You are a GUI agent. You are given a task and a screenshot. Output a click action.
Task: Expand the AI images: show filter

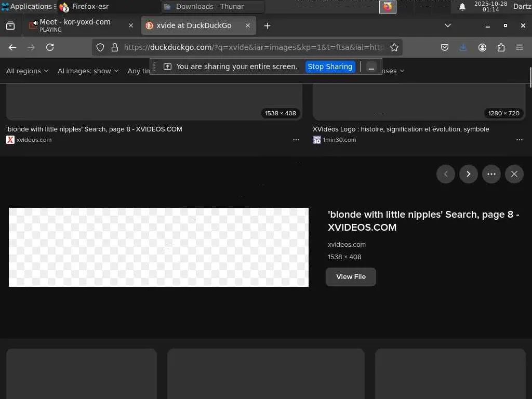point(88,71)
